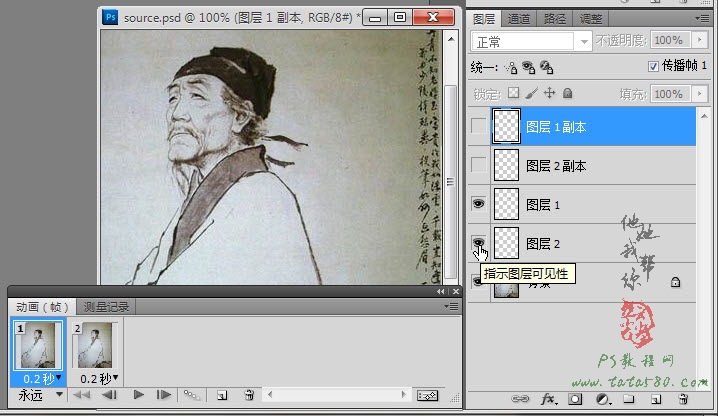Screen dimensions: 718x416
Task: Click the opacity 100% value field
Action: [671, 40]
